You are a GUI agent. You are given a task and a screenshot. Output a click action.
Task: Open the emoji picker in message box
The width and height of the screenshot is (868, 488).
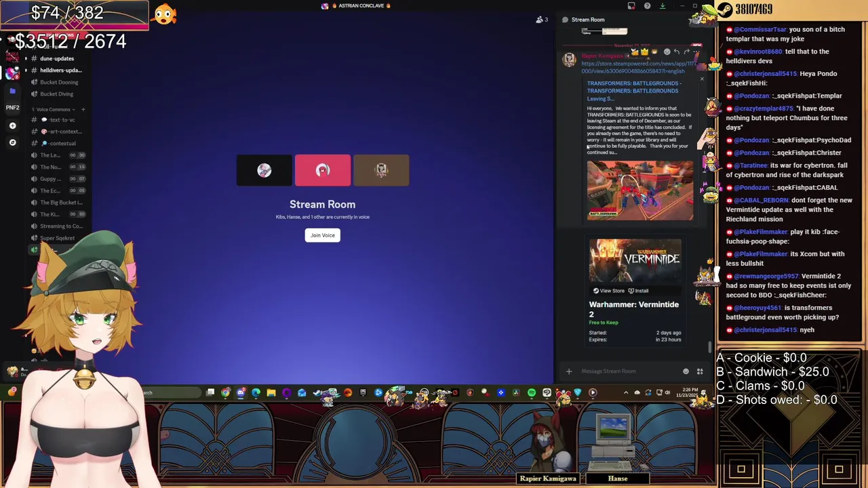[x=686, y=371]
